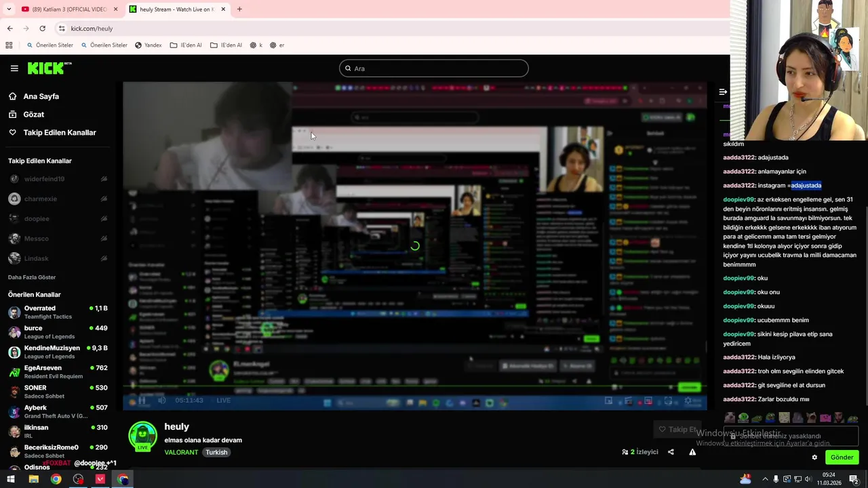Open Takip Edilen Kanallar sidebar link
The height and width of the screenshot is (488, 868).
pos(60,133)
